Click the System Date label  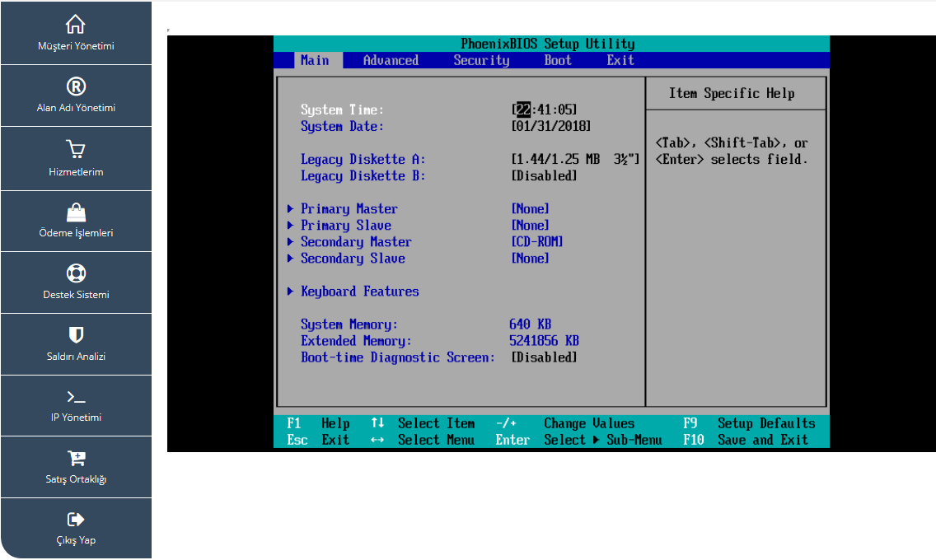tap(342, 127)
